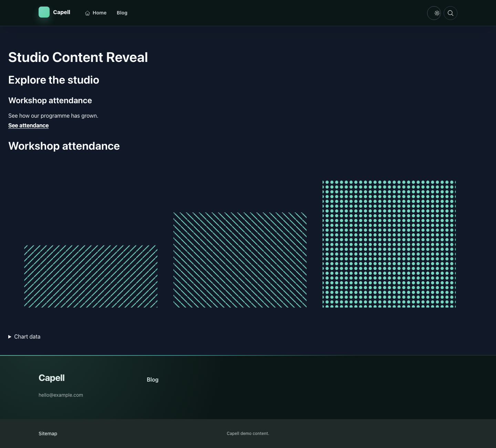Follow the See attendance link
The width and height of the screenshot is (496, 448).
29,126
